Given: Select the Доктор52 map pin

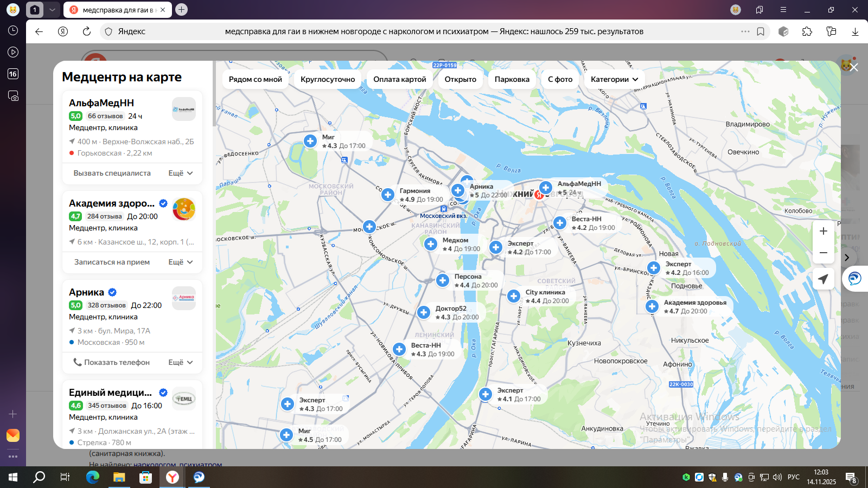Looking at the screenshot, I should pos(424,312).
